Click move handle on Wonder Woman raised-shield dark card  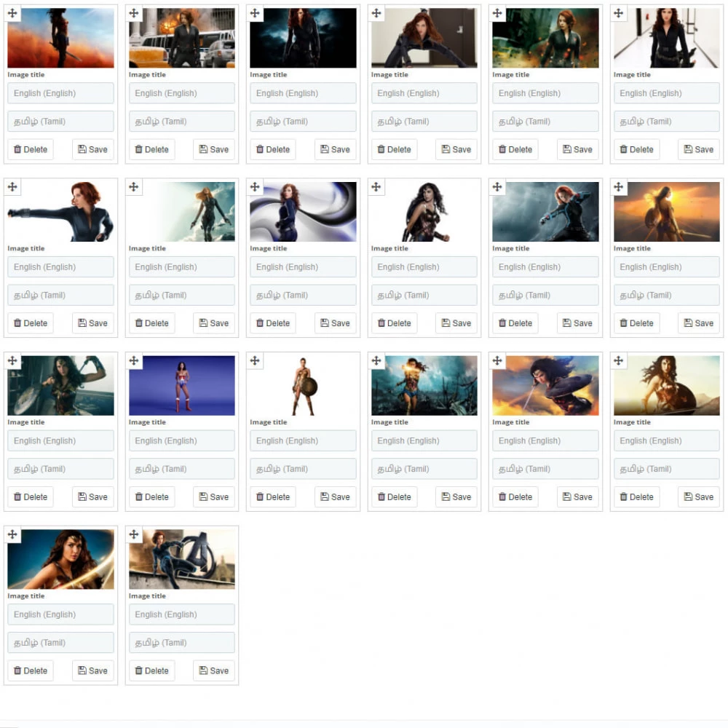(12, 360)
